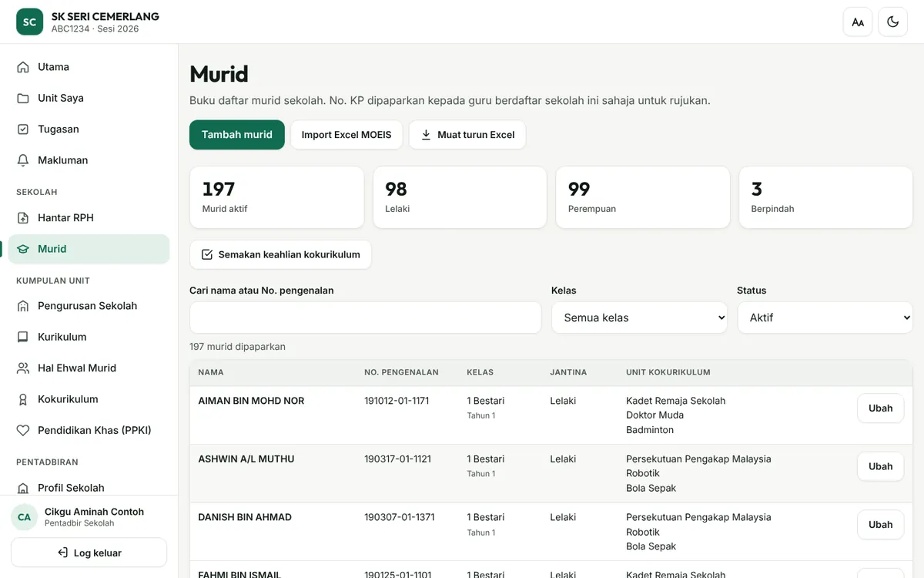Click the CA user avatar
924x578 pixels.
click(x=24, y=517)
